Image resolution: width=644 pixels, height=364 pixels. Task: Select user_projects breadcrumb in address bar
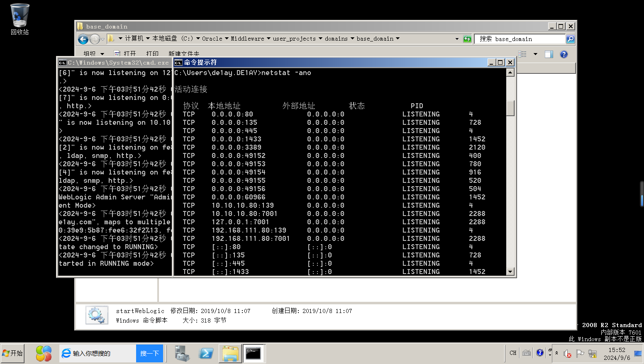point(294,39)
